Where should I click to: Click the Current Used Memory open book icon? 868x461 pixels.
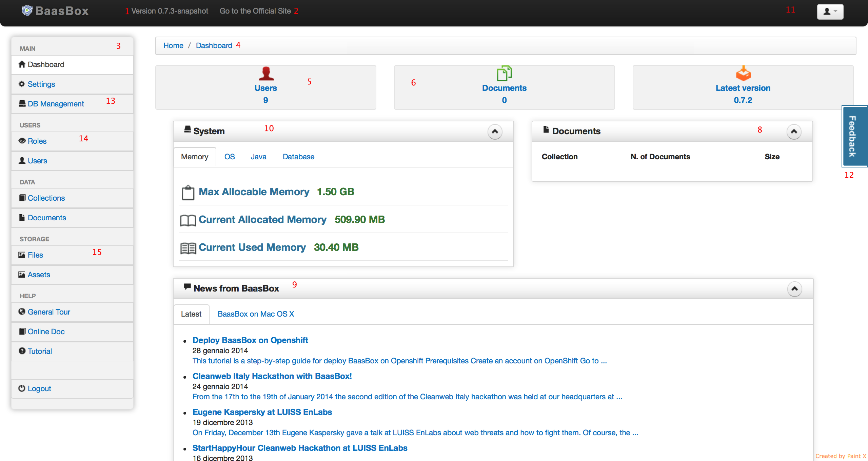[188, 248]
